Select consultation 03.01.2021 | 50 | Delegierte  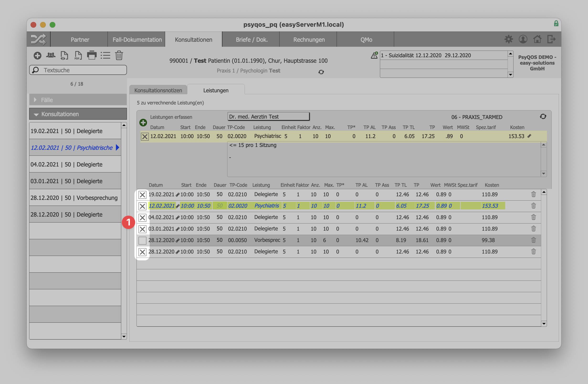coord(75,181)
